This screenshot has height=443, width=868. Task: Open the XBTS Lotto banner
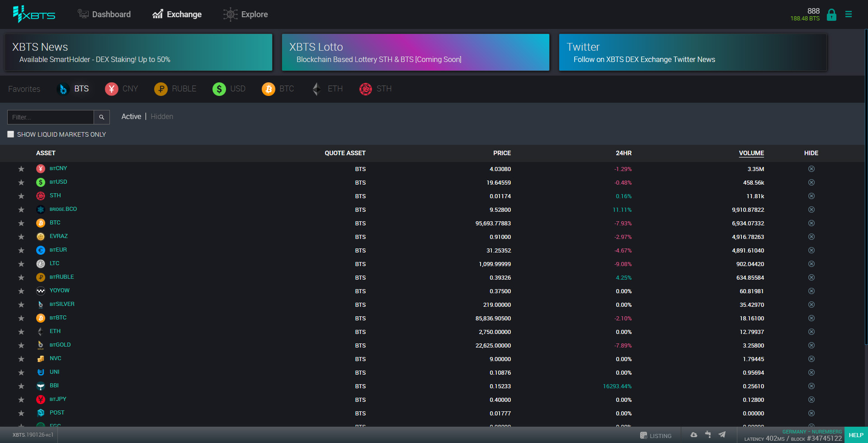coord(415,52)
